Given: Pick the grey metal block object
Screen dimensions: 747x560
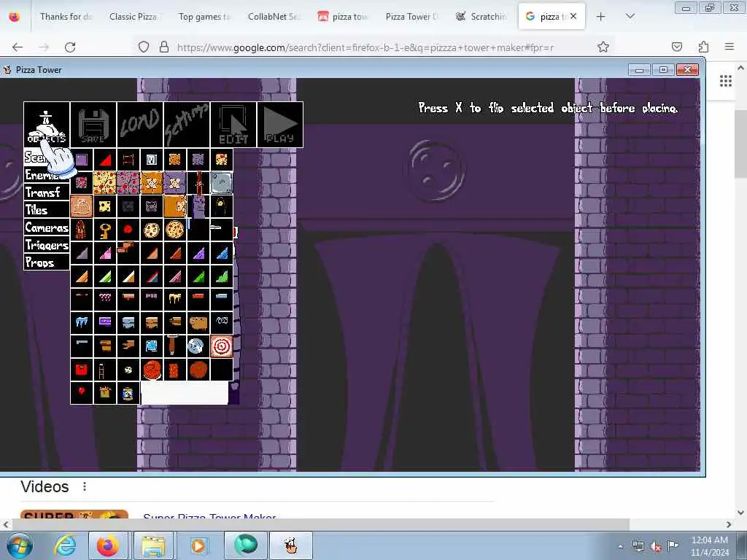Looking at the screenshot, I should (222, 183).
